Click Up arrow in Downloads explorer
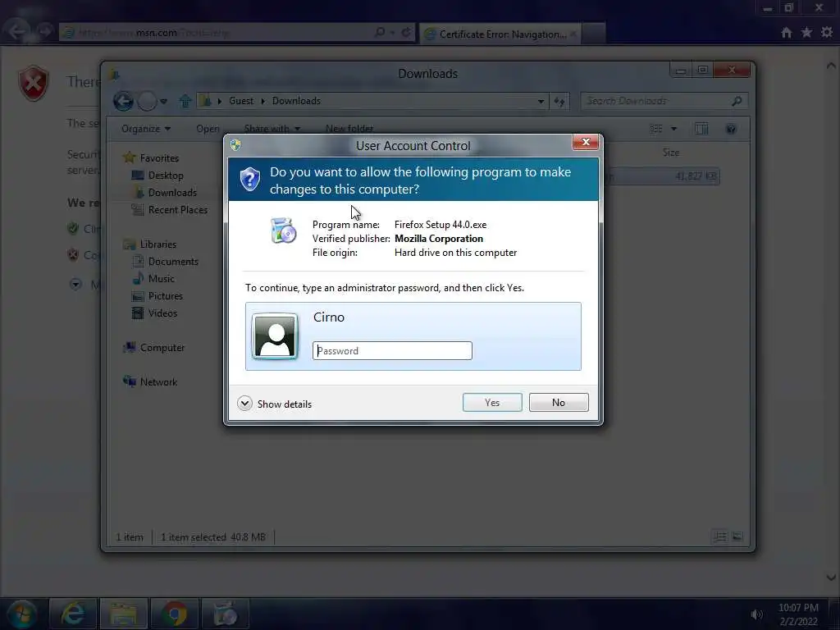 coord(185,101)
